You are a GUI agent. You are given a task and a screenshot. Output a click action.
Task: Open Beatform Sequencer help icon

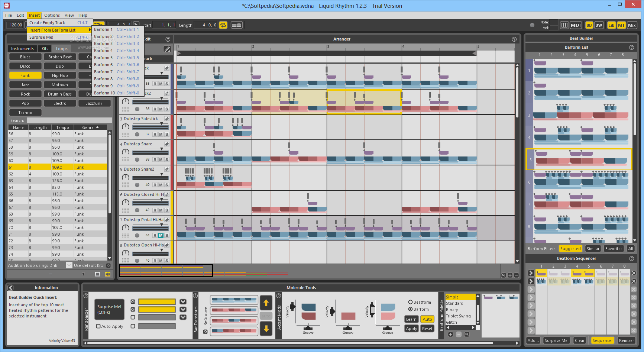click(631, 258)
